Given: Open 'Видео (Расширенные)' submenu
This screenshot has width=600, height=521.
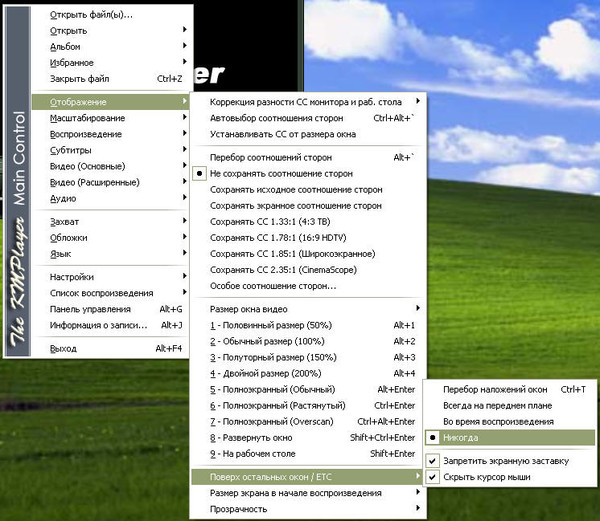Looking at the screenshot, I should [x=110, y=182].
